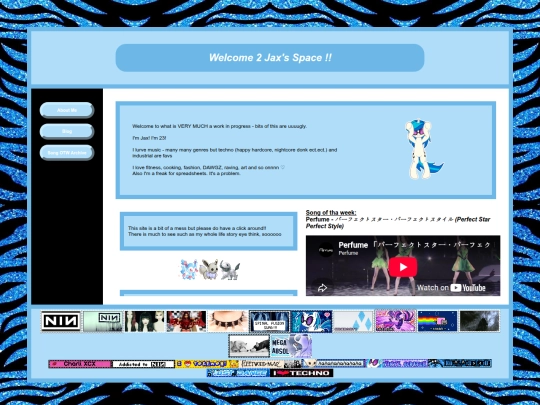The width and height of the screenshot is (540, 405).
Task: Click the Perfect Star Perfect Style song title
Action: coord(398,222)
